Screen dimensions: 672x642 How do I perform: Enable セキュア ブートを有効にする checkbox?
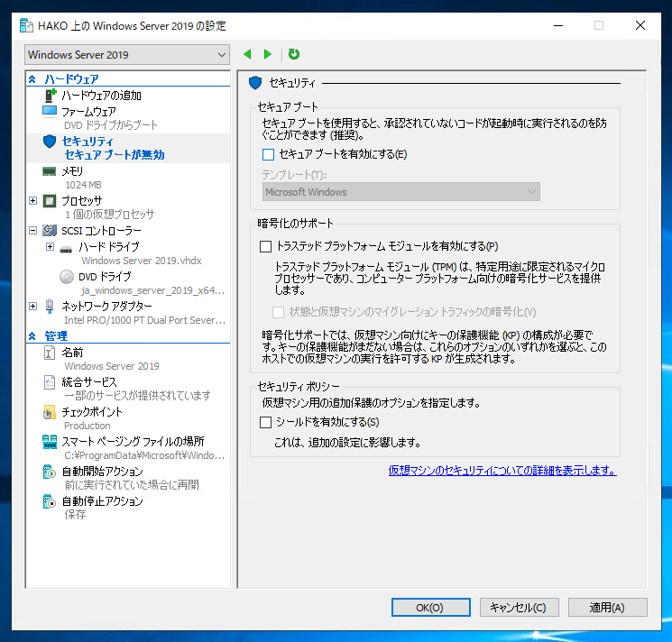tap(268, 154)
